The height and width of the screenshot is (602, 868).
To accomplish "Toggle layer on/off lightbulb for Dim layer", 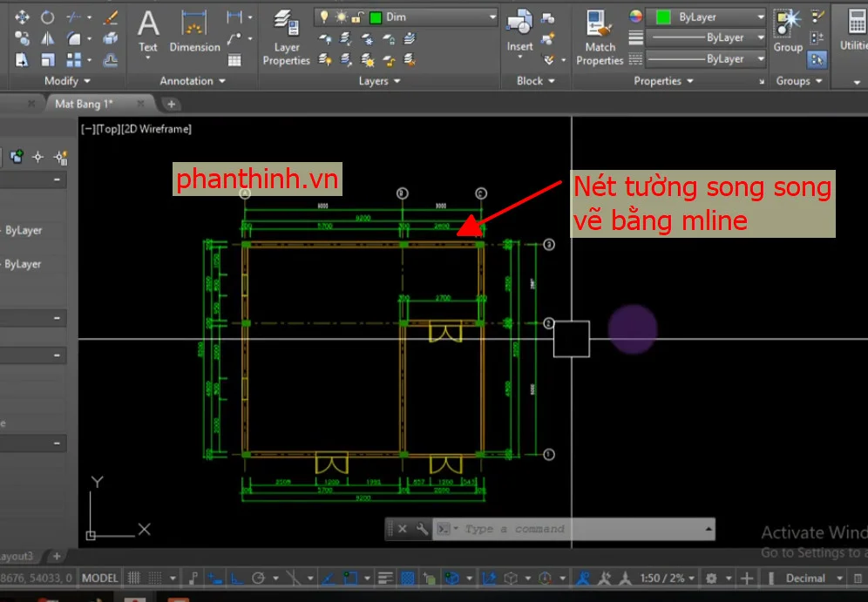I will (x=324, y=17).
